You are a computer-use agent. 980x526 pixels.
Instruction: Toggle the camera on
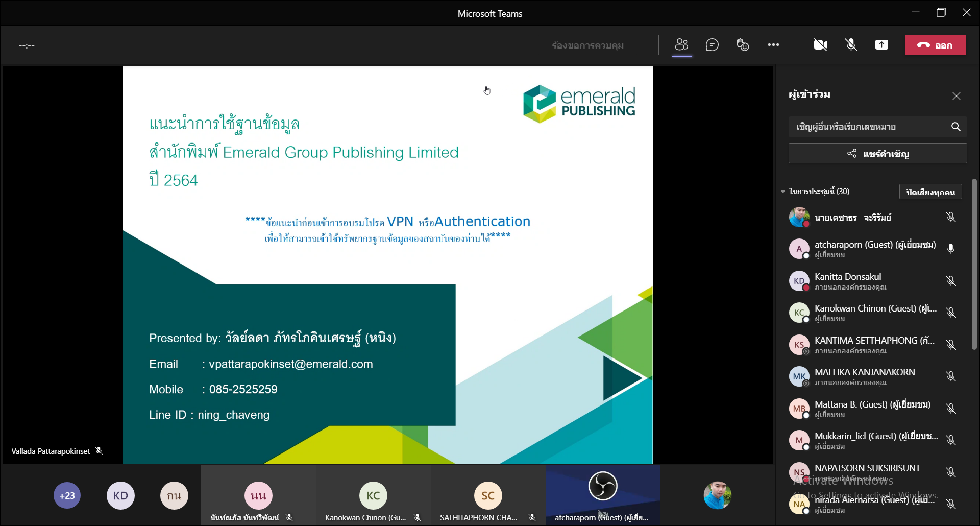click(x=820, y=45)
